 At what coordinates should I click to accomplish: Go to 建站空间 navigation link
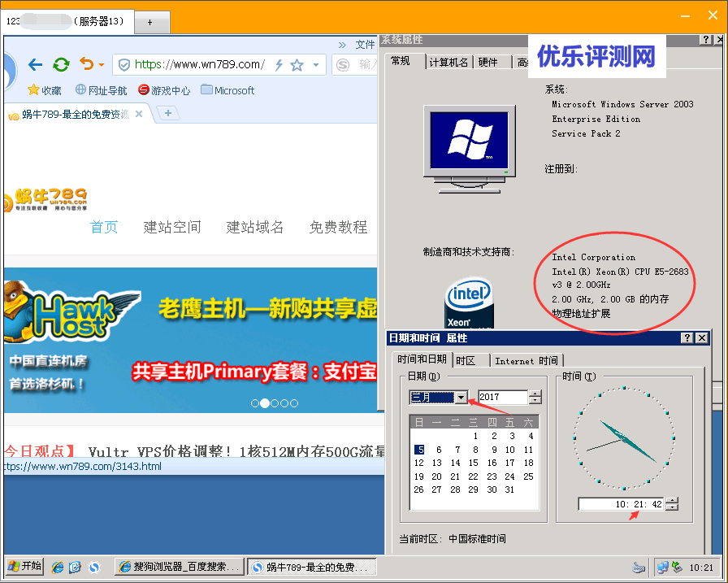click(172, 227)
